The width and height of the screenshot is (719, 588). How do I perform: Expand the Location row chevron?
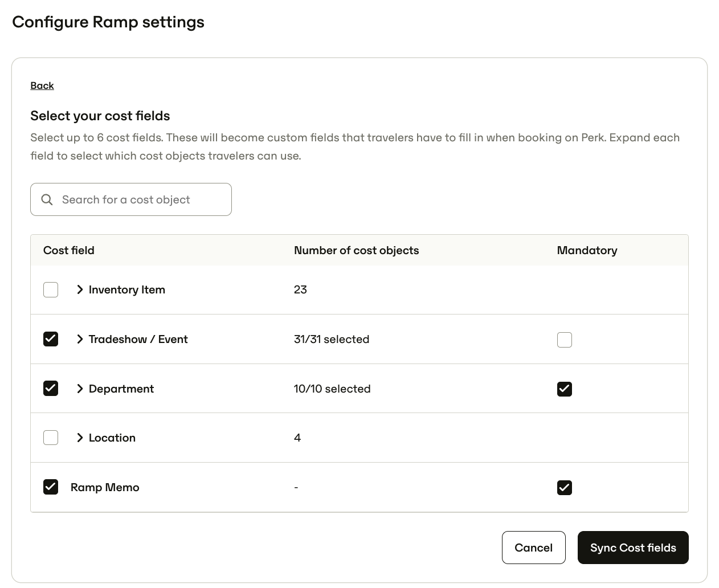pyautogui.click(x=80, y=438)
